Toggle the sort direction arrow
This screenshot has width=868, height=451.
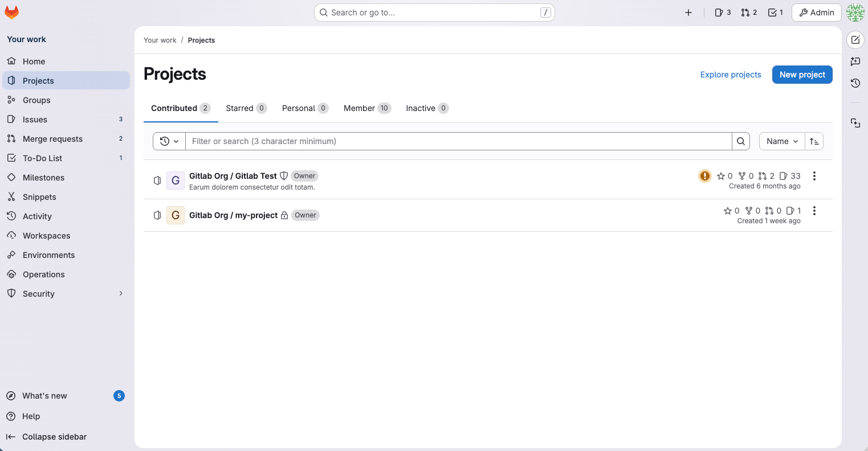click(814, 141)
